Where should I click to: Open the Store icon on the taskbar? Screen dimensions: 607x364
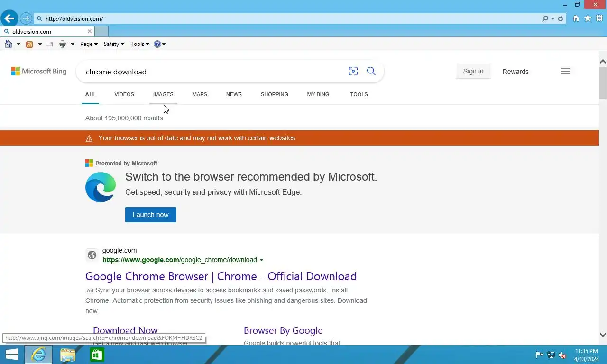[x=97, y=355]
